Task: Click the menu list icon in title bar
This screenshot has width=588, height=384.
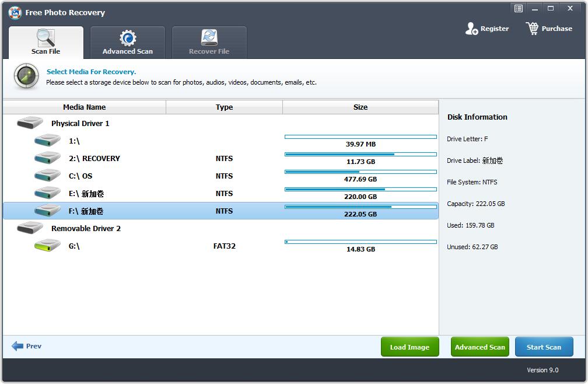Action: 519,8
